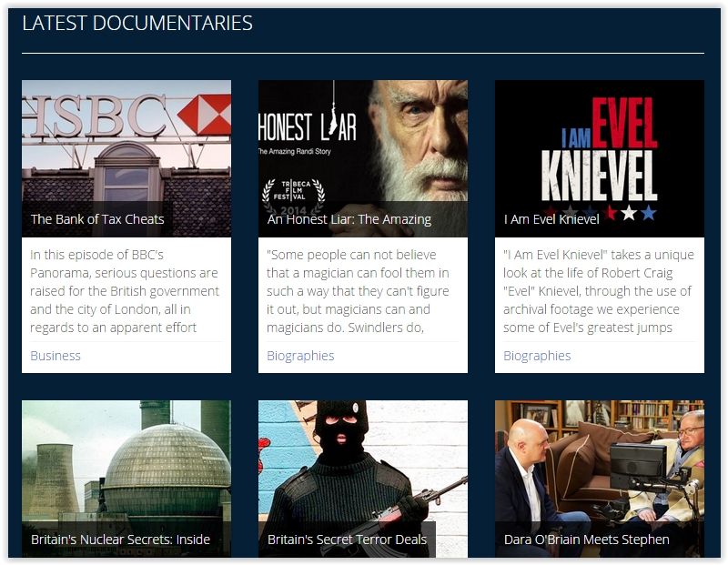Open Biographies category under I Am Evel Knievel
This screenshot has width=728, height=565.
coord(537,356)
